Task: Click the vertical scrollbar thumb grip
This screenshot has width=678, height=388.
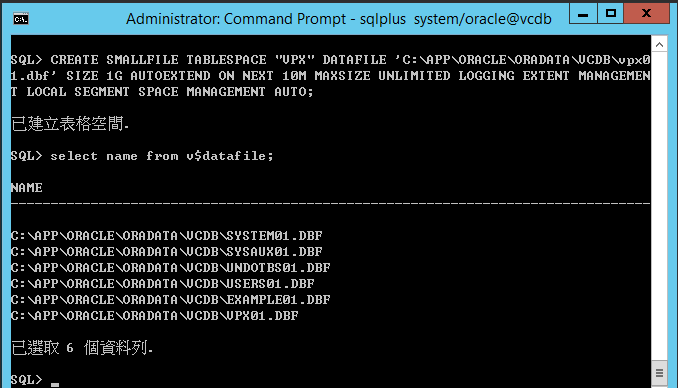Action: pos(659,373)
